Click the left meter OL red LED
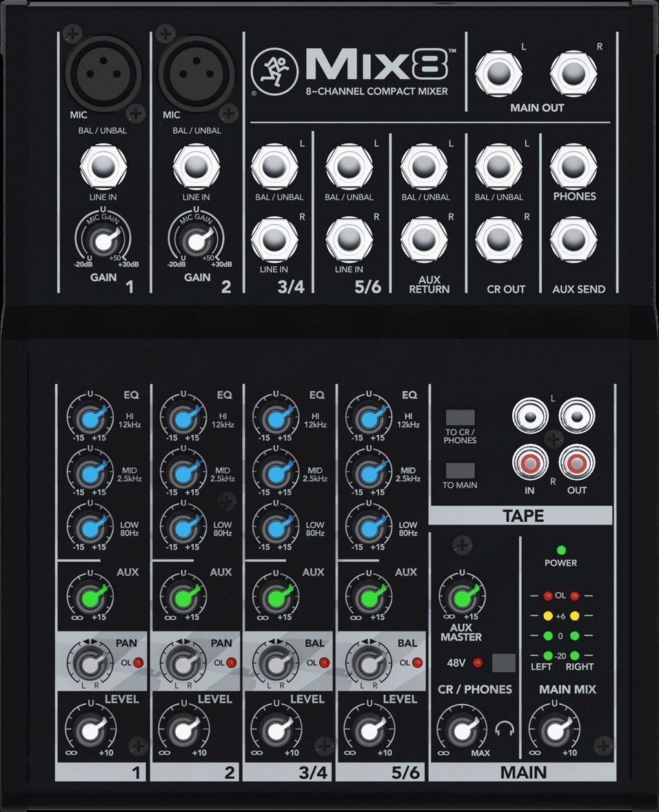 (548, 596)
